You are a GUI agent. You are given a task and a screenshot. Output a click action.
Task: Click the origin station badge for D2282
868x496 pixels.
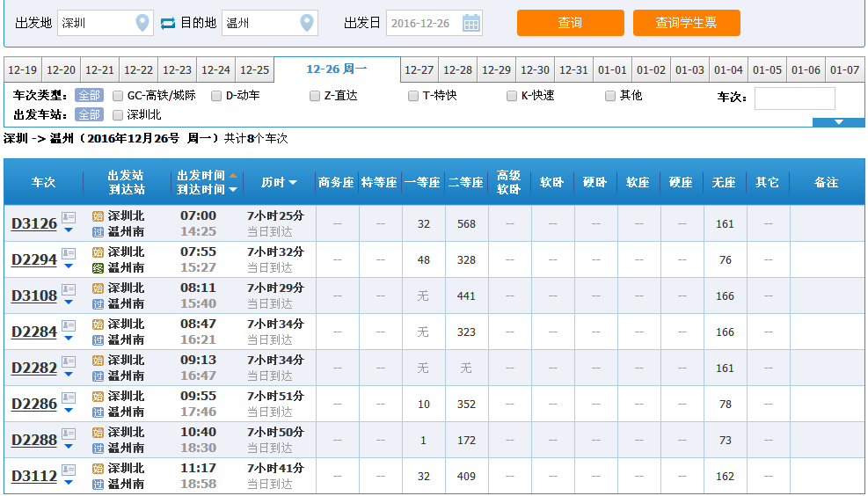tap(98, 360)
